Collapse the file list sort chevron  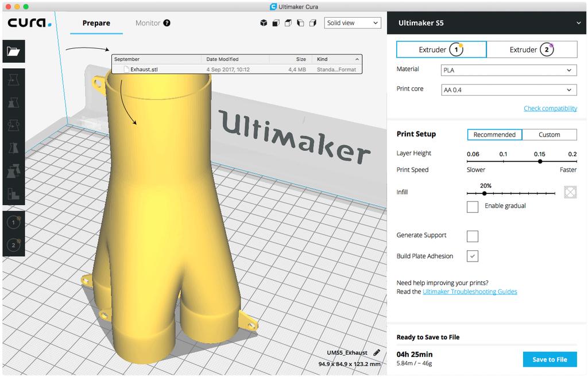point(357,59)
